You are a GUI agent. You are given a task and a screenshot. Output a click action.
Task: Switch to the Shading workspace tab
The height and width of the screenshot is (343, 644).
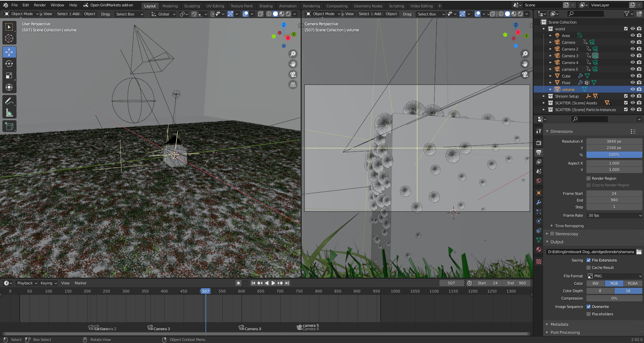pyautogui.click(x=266, y=6)
